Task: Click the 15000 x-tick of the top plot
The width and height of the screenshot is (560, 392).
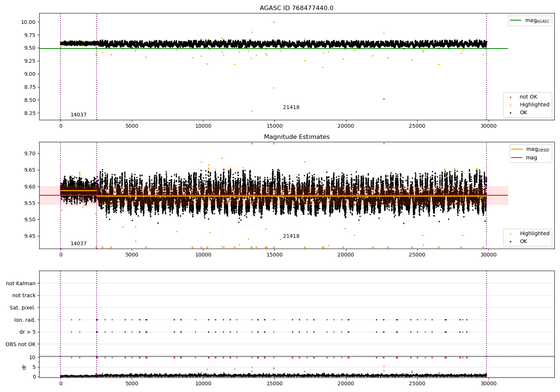Action: tap(274, 126)
